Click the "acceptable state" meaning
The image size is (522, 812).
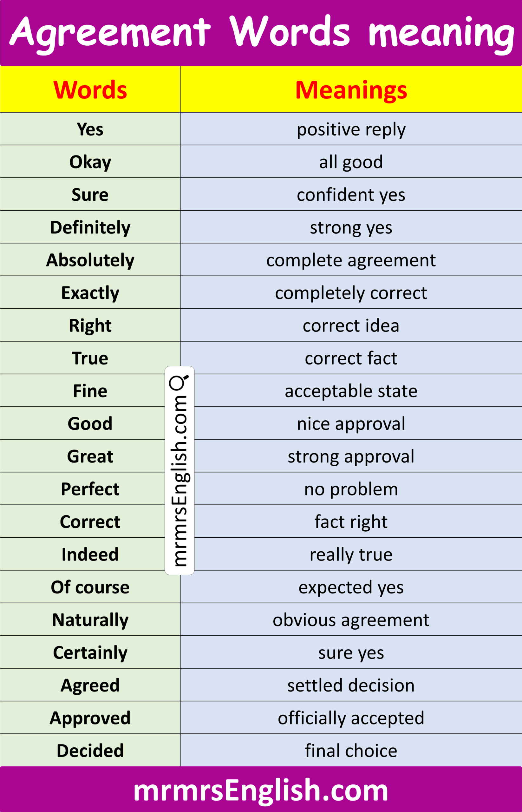tap(351, 391)
